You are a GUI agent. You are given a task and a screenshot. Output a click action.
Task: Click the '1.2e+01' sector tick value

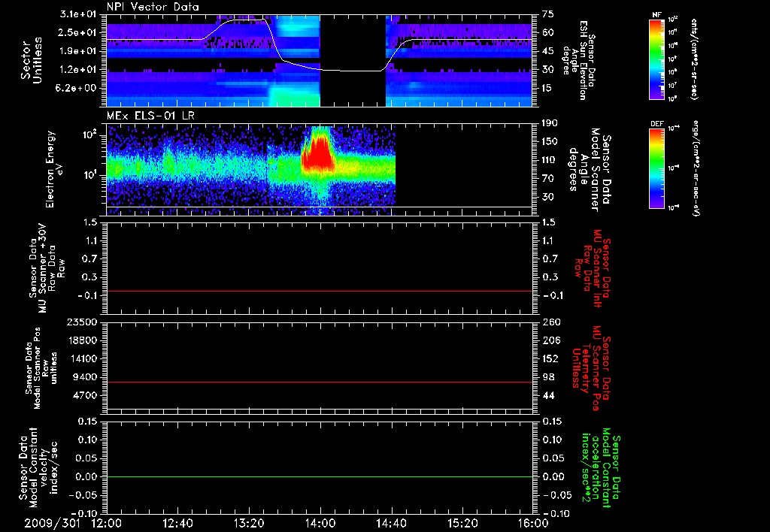coord(77,70)
